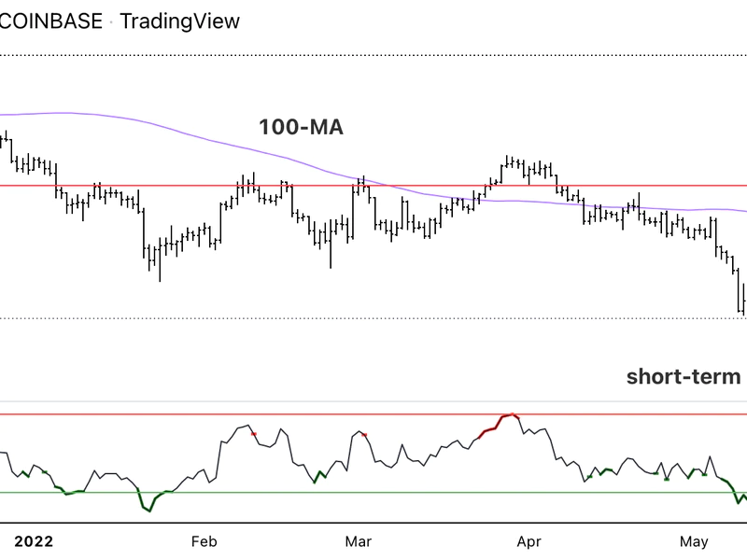Click the Mar label on time axis
This screenshot has height=560, width=747.
359,542
